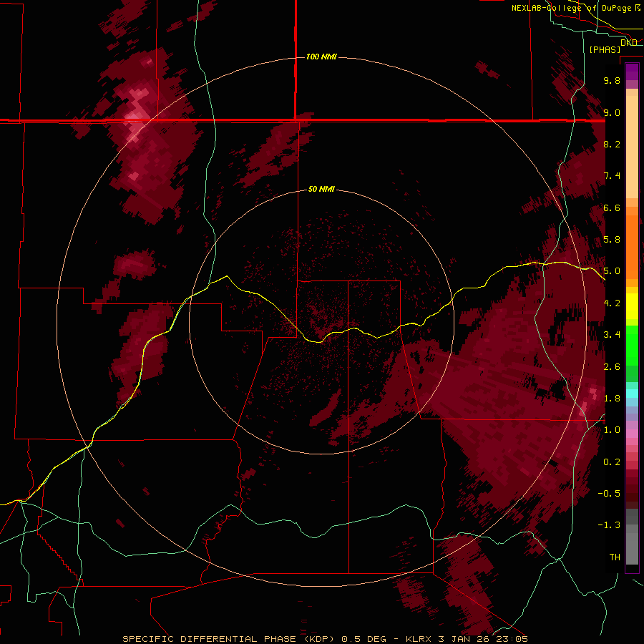
Task: Pick the bright green band in the color bar
Action: click(632, 346)
